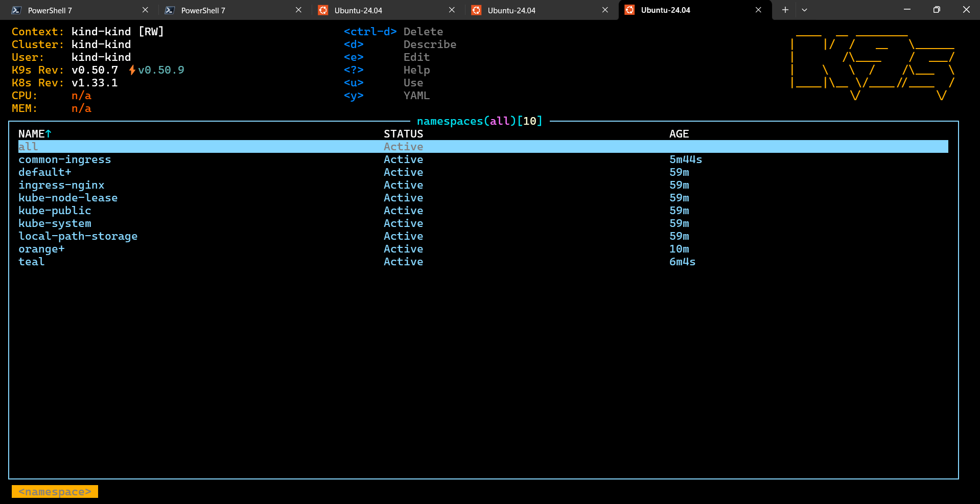Click the Ubuntu icon on the second Ubuntu tab

pos(476,10)
